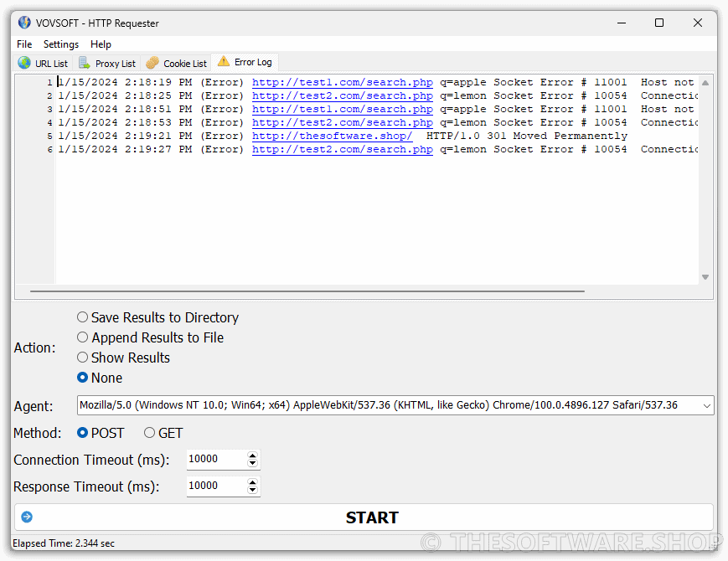Click the log's vertical scrollbar up arrow
The width and height of the screenshot is (728, 561).
pyautogui.click(x=705, y=83)
